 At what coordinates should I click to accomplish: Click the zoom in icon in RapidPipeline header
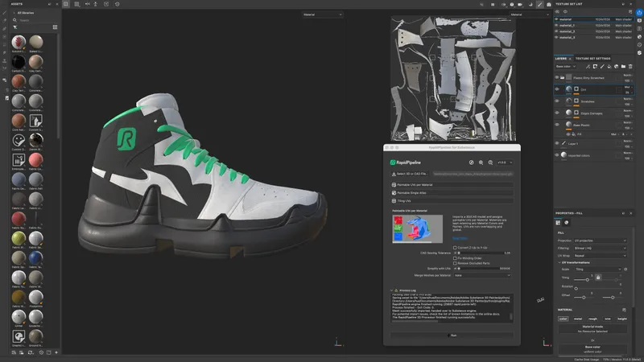pos(480,162)
